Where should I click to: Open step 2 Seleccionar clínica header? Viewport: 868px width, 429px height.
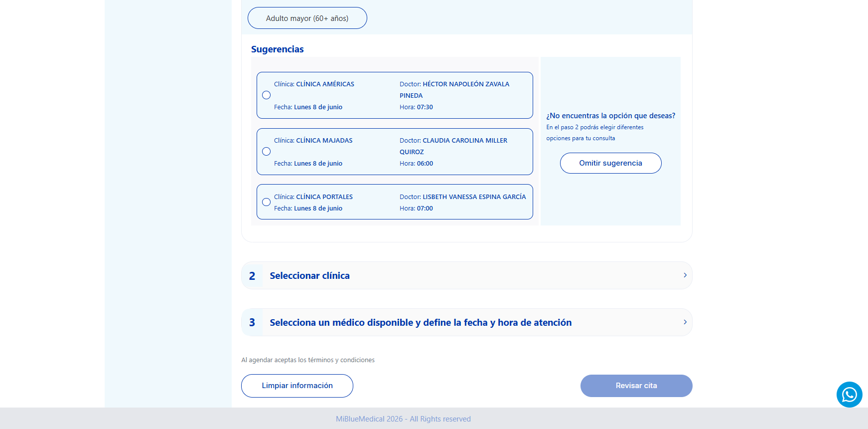point(467,275)
